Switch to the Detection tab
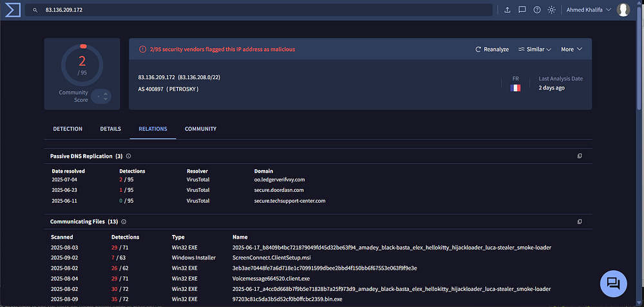The height and width of the screenshot is (307, 644). pos(68,129)
